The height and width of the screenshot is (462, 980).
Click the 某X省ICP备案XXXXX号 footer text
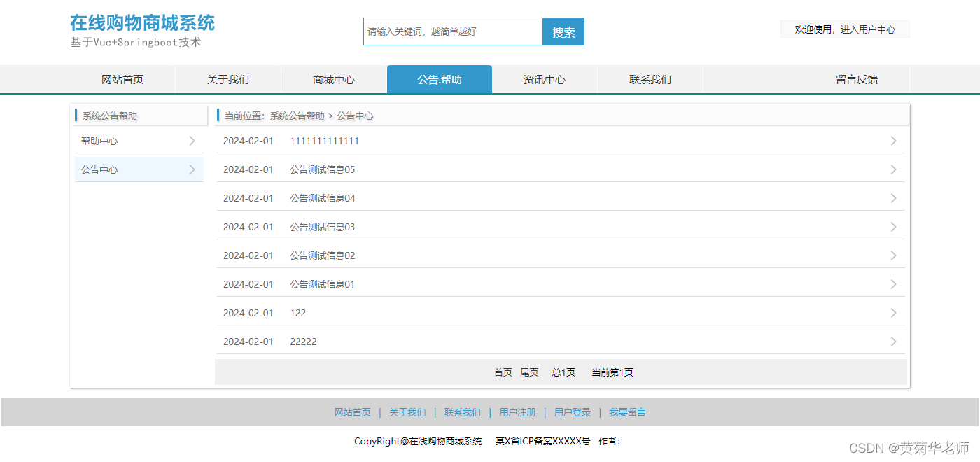tap(543, 441)
